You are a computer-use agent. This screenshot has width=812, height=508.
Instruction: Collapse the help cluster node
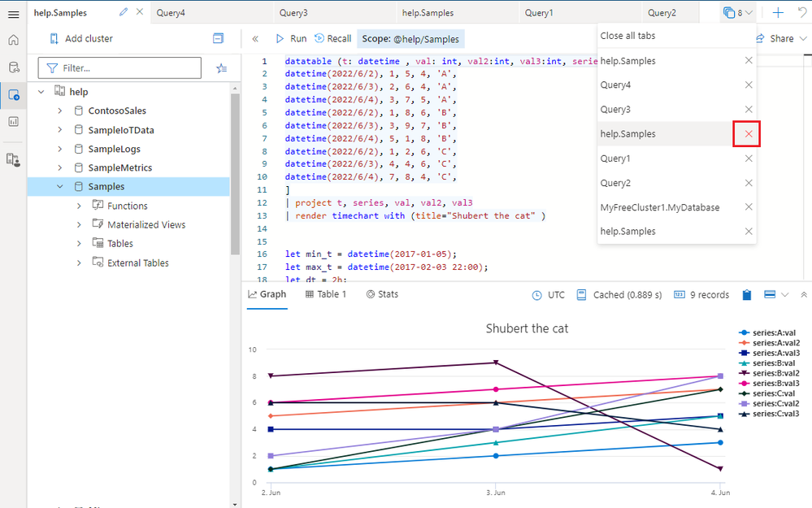[41, 92]
